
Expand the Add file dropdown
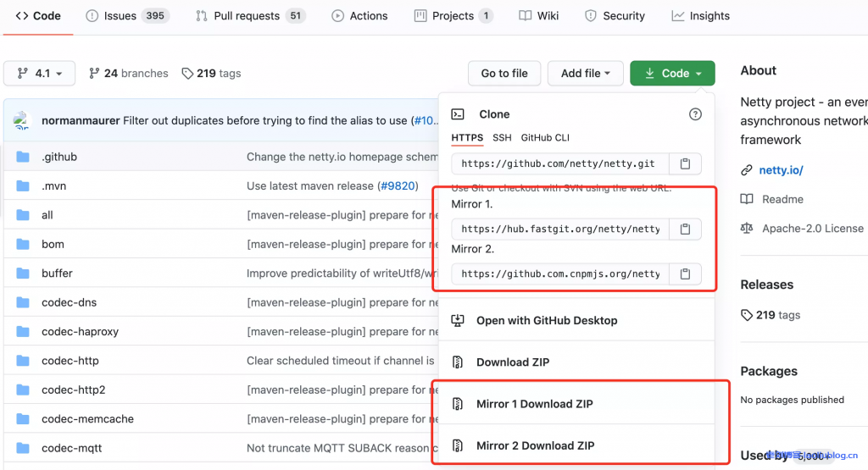point(586,74)
